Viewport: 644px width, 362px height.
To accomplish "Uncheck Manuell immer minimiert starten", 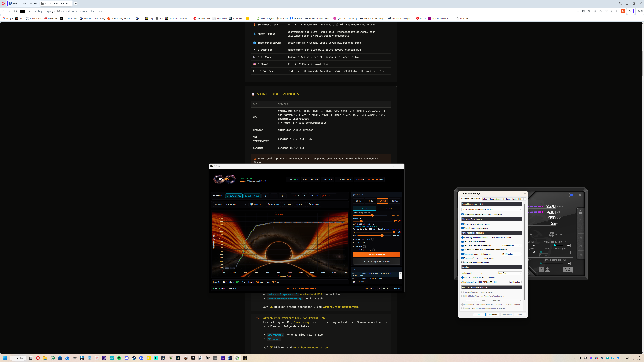I will [x=463, y=228].
